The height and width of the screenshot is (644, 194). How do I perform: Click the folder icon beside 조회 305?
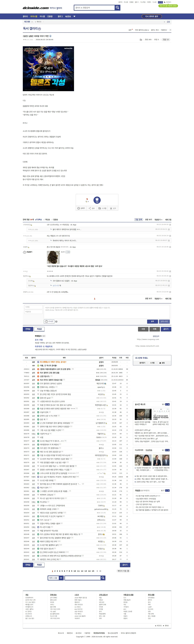click(x=141, y=39)
